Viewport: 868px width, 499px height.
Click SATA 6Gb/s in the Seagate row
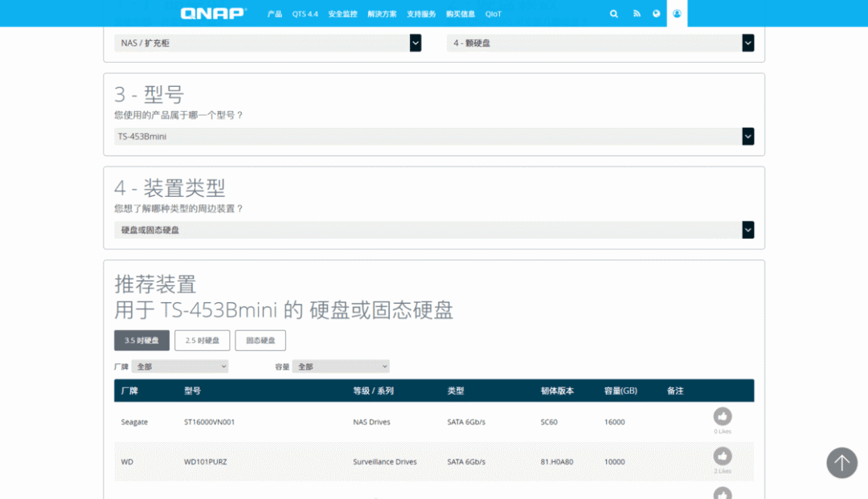466,422
